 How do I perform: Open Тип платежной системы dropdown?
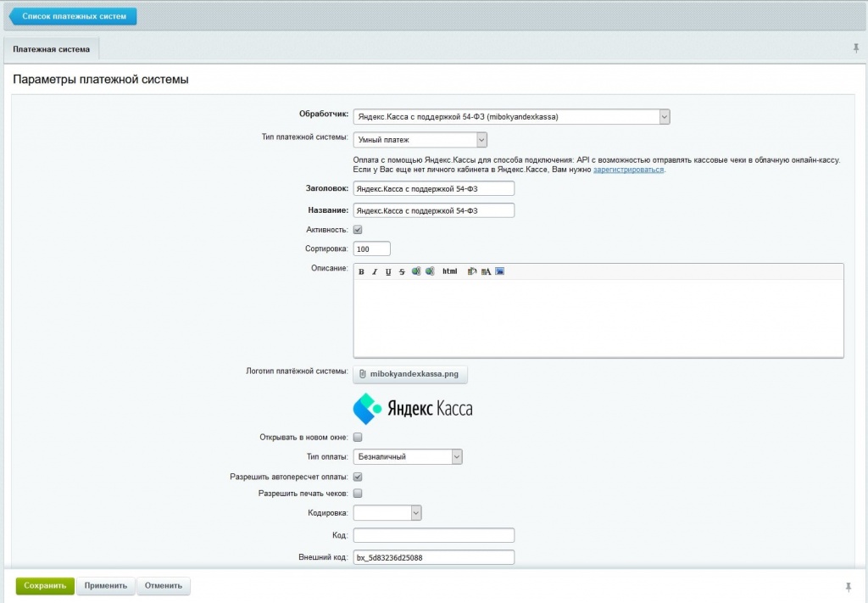click(420, 140)
